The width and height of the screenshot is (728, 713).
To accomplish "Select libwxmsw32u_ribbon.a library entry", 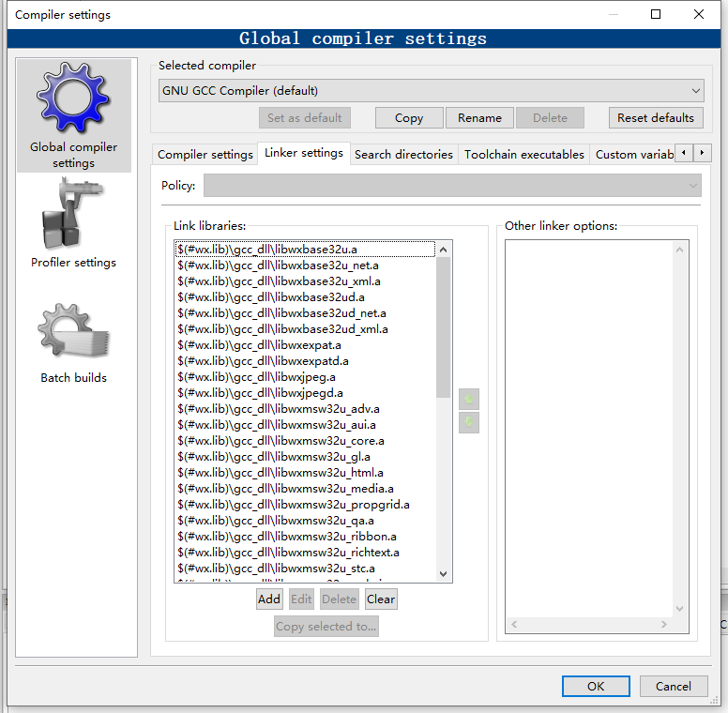I will [305, 537].
